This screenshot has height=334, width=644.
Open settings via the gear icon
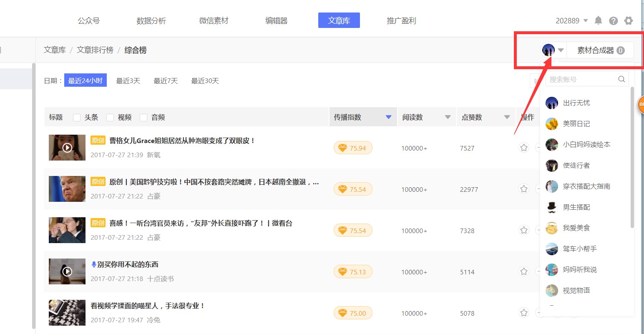click(x=629, y=21)
